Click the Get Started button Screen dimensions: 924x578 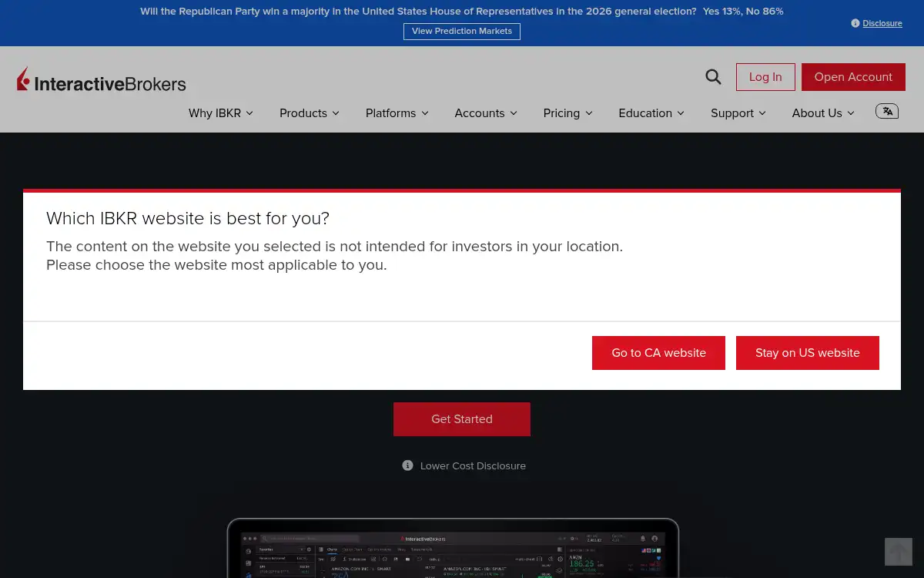point(462,419)
